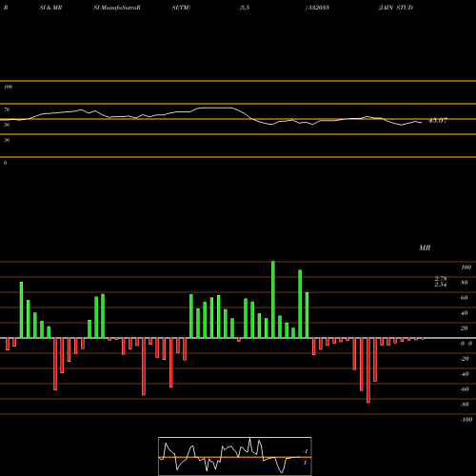Screen dimensions: 476x476
Task: Click the MR value '2.54'
Action: (441, 285)
